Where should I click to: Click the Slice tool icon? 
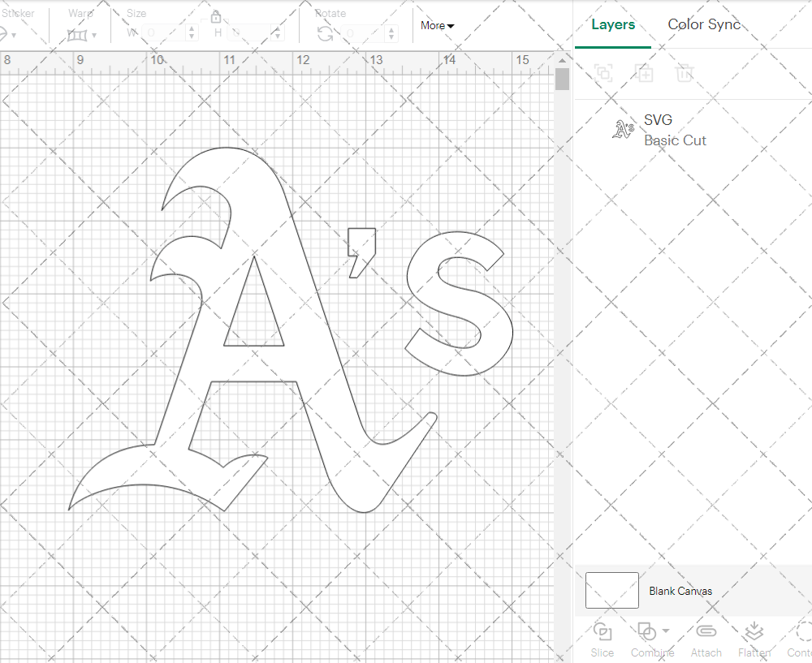pyautogui.click(x=602, y=631)
